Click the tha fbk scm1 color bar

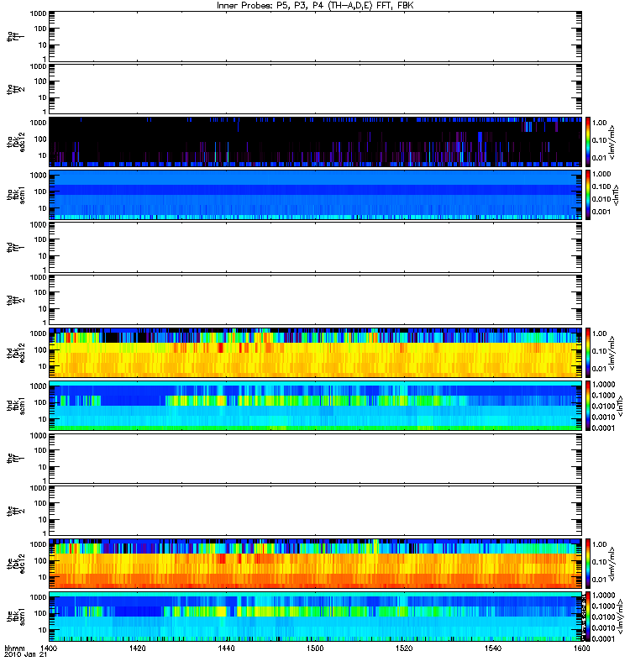(x=588, y=195)
